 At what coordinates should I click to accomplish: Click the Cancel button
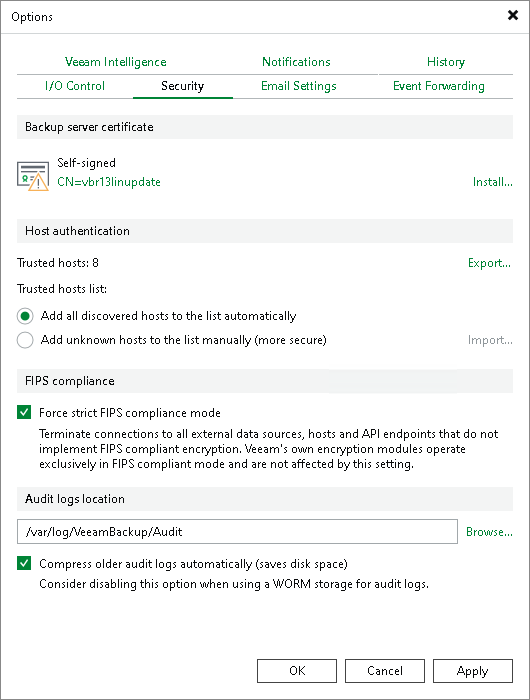pyautogui.click(x=385, y=671)
